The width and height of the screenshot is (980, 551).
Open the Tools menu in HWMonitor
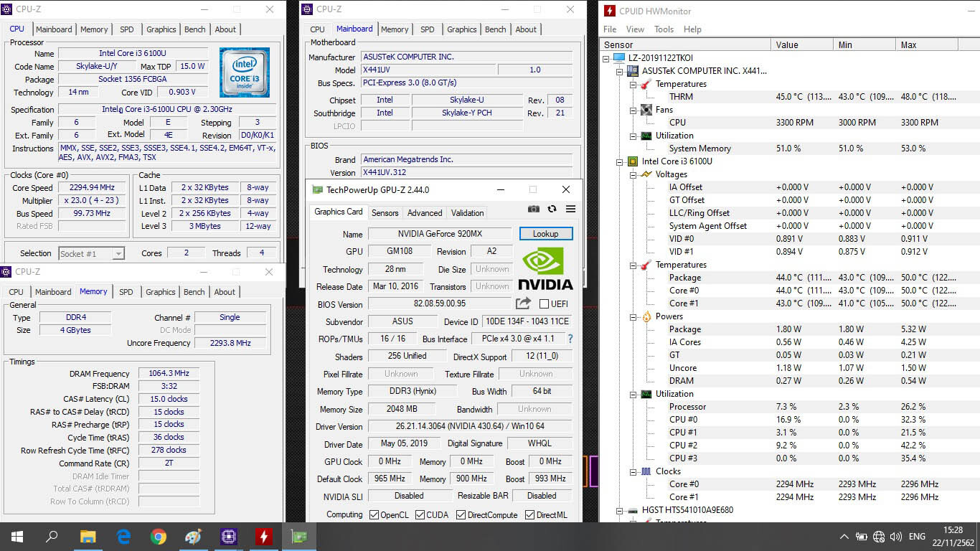tap(664, 29)
